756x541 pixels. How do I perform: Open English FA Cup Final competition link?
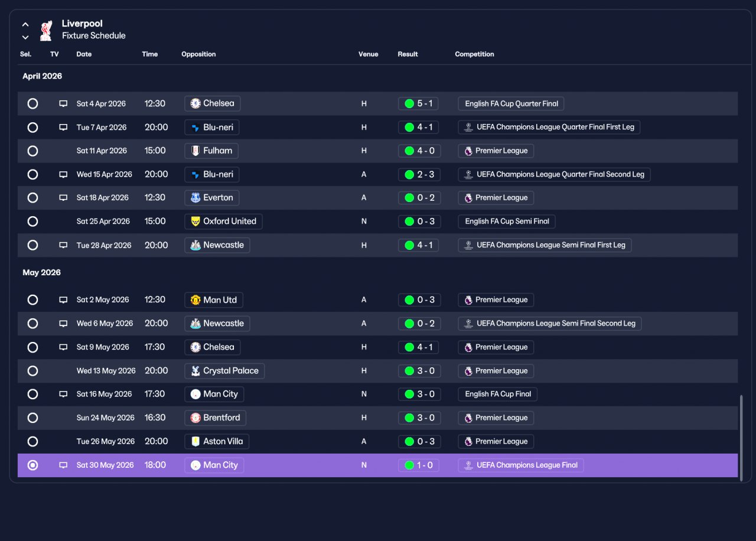498,394
